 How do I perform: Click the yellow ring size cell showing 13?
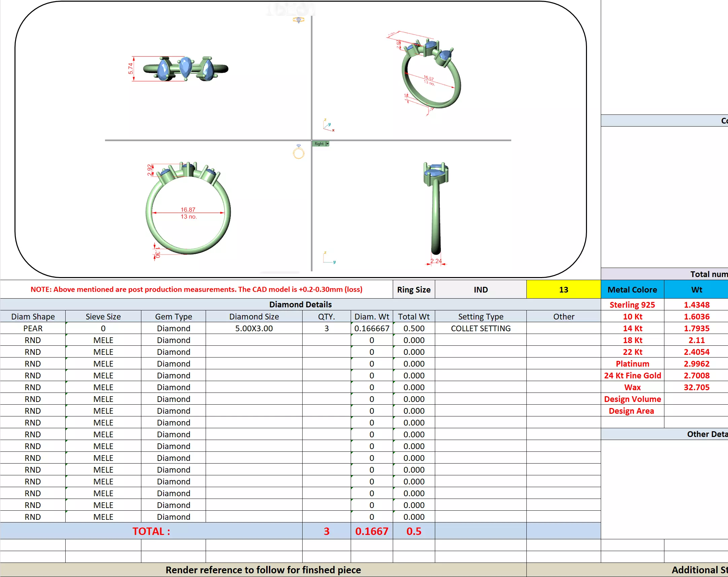click(x=563, y=290)
